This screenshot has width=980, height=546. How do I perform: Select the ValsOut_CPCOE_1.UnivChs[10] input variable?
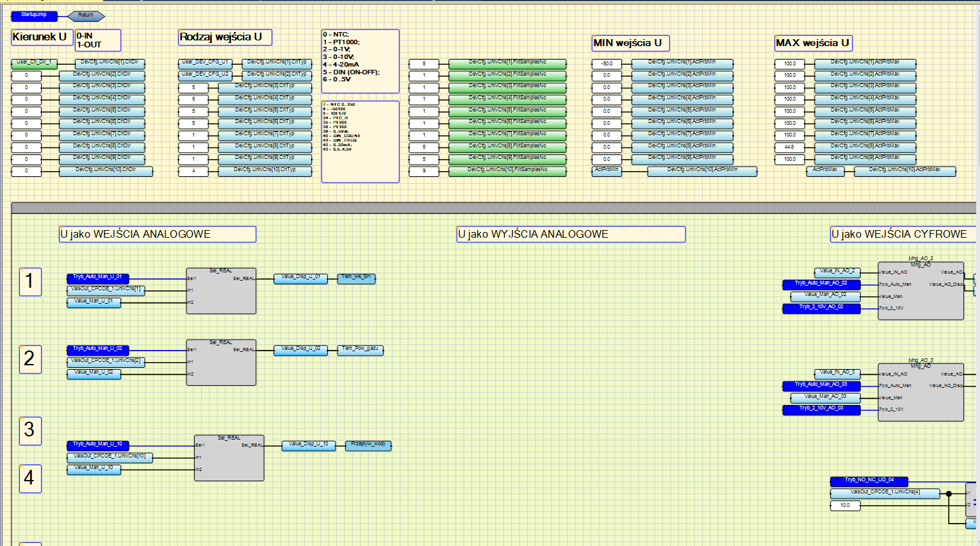pyautogui.click(x=110, y=458)
